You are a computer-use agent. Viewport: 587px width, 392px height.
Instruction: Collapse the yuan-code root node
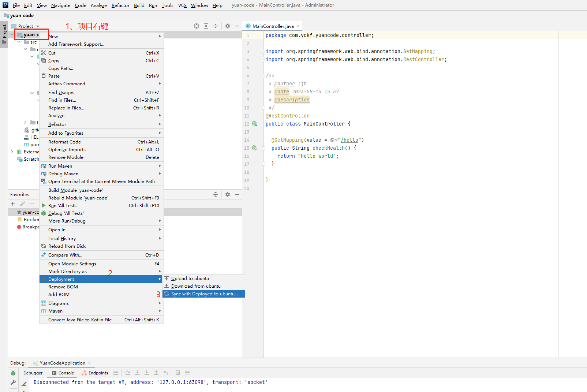pyautogui.click(x=12, y=35)
